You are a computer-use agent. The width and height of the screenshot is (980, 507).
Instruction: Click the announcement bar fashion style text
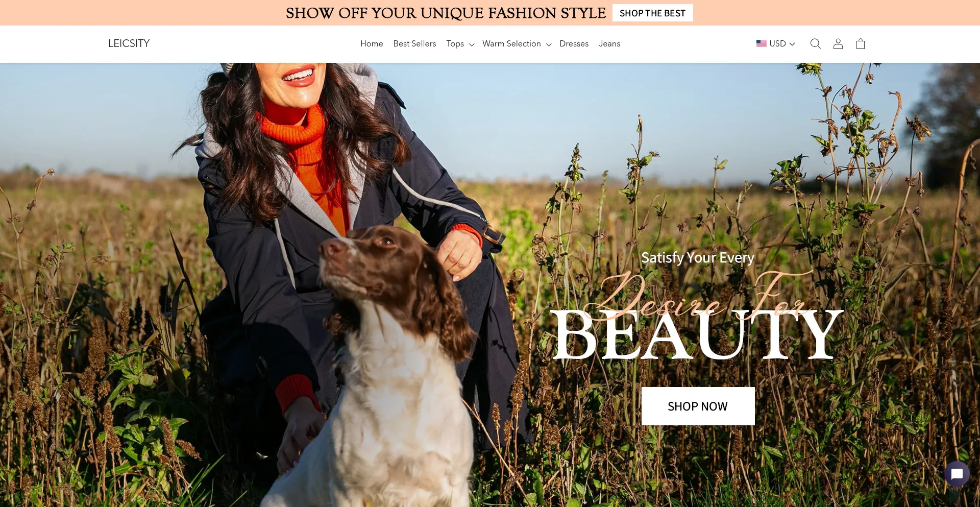coord(446,13)
